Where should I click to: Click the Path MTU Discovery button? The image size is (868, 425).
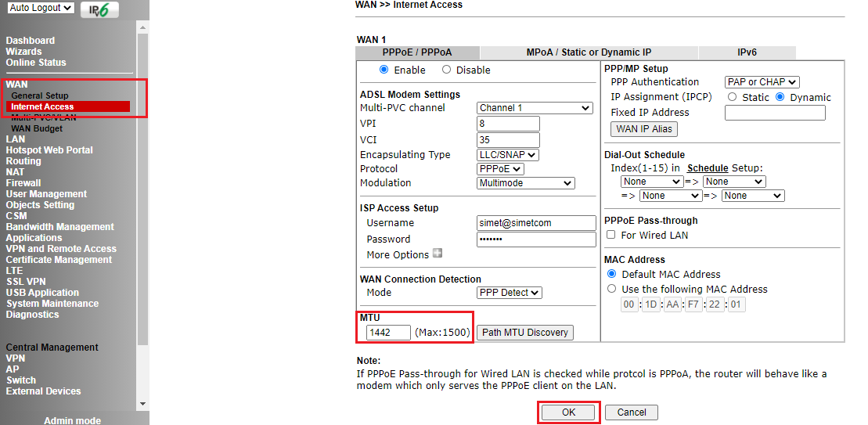pos(524,333)
